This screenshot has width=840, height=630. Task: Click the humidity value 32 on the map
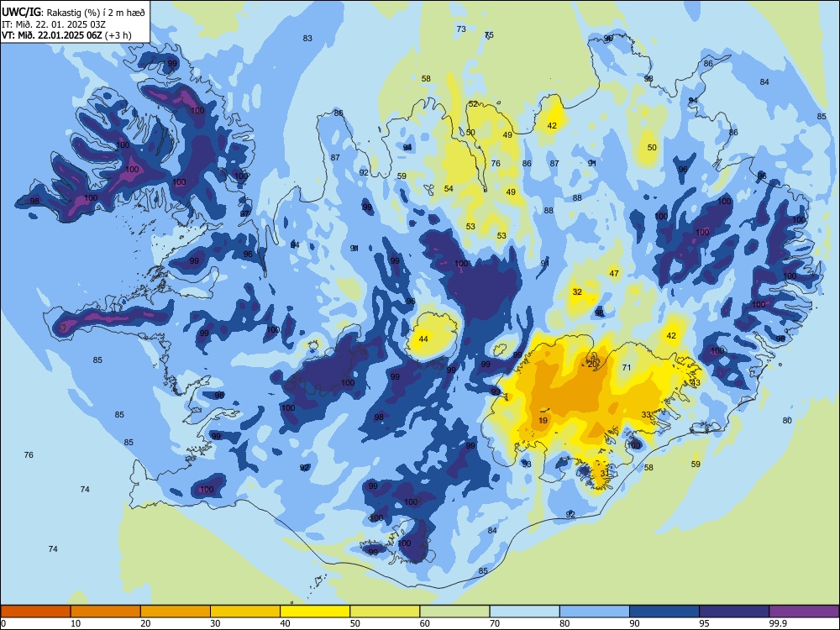[577, 292]
